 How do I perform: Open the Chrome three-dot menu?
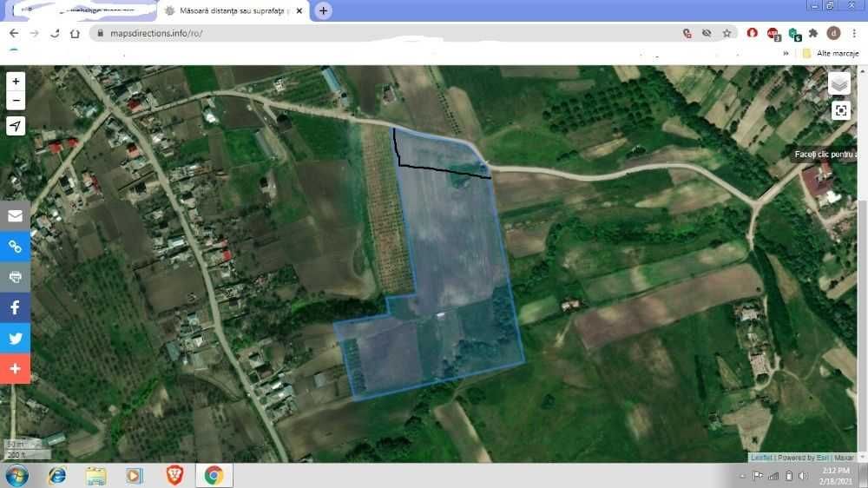tap(854, 33)
